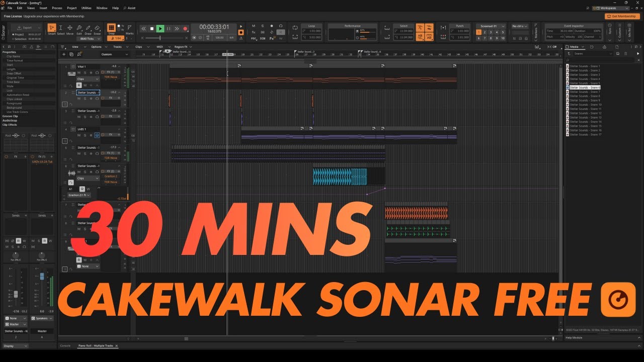Arm recording with the red Record button
644x362 pixels.
tap(185, 29)
